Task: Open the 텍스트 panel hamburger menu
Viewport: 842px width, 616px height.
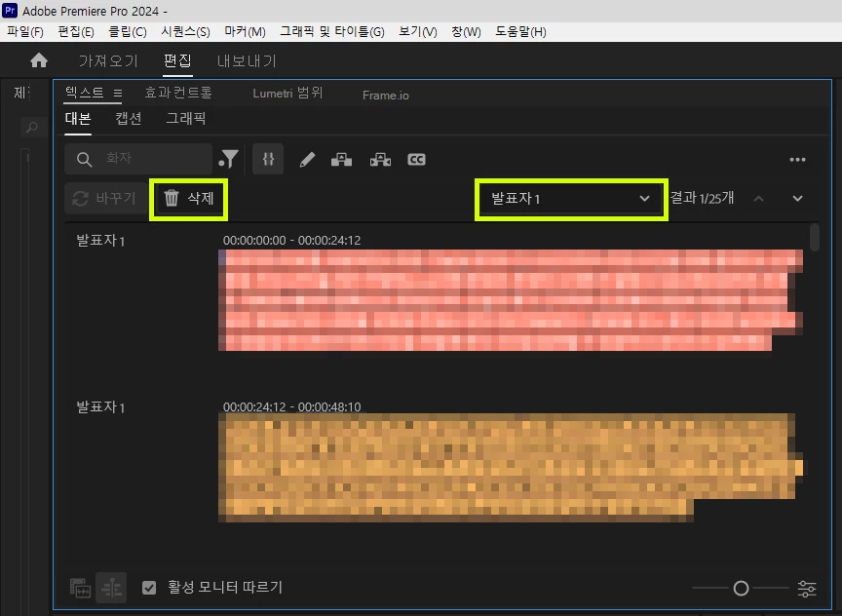Action: pos(118,93)
